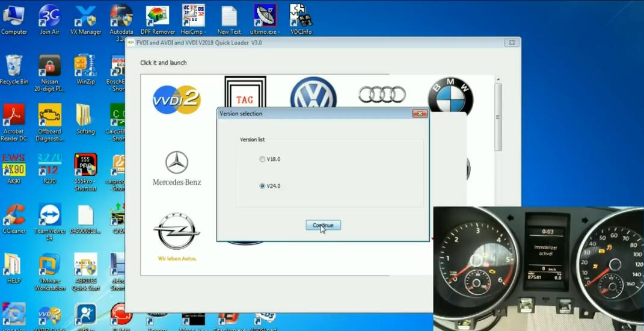The height and width of the screenshot is (331, 644).
Task: Open Nissan 20-digit PIN shortcut
Action: (x=50, y=73)
